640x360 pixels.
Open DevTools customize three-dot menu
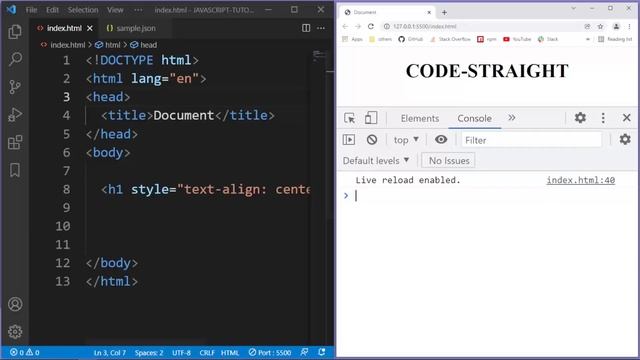(x=603, y=118)
